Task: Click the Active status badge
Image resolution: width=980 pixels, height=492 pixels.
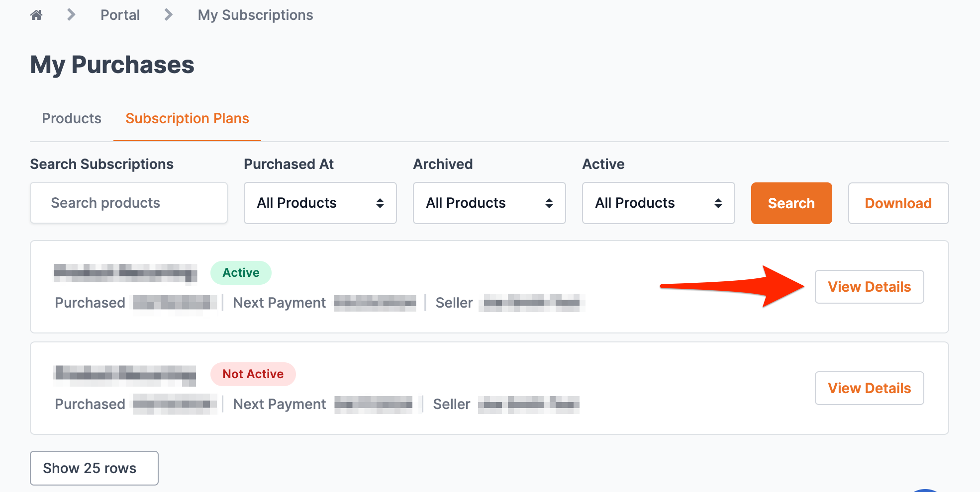Action: pos(241,272)
